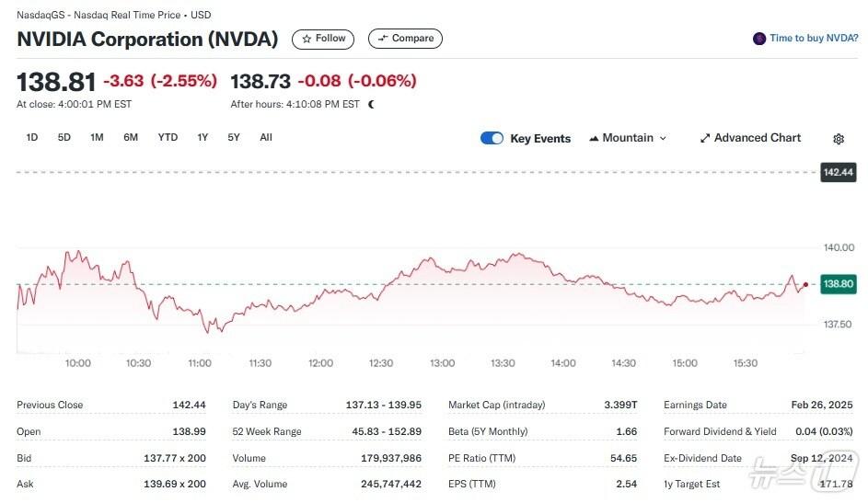Show All historical price data
Viewport: 868px width, 503px height.
(266, 137)
